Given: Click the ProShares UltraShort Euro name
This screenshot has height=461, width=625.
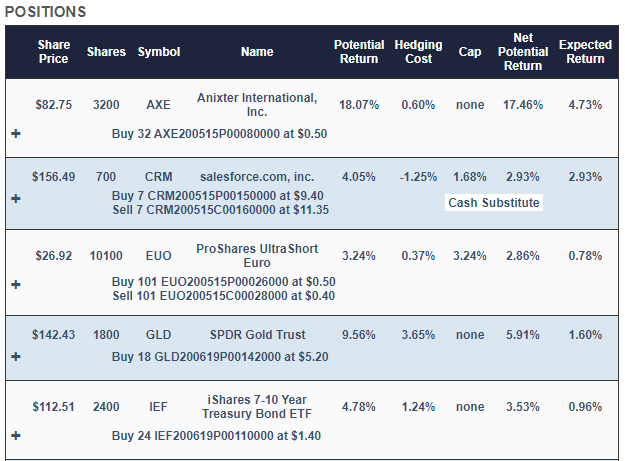Looking at the screenshot, I should point(257,255).
